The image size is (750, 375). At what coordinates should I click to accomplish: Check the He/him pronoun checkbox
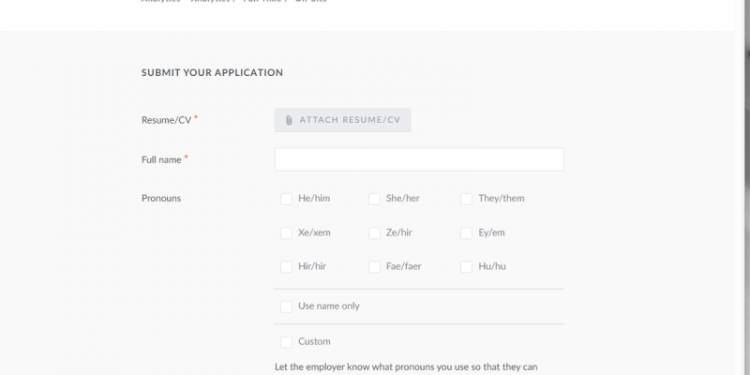[286, 199]
